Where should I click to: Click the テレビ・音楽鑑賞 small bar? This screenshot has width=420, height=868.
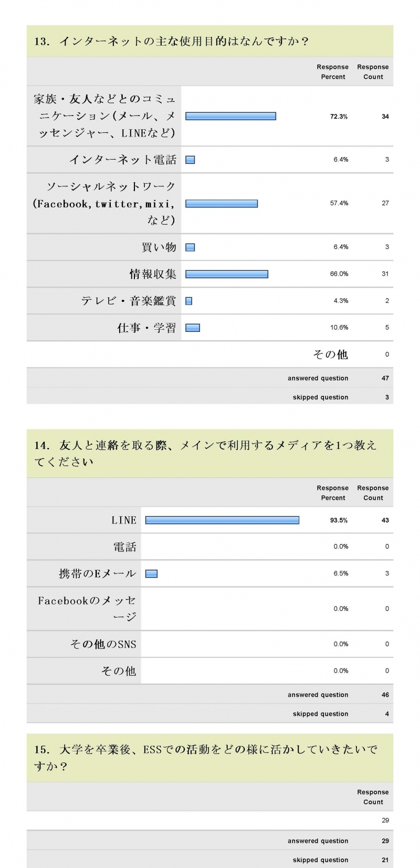[189, 301]
